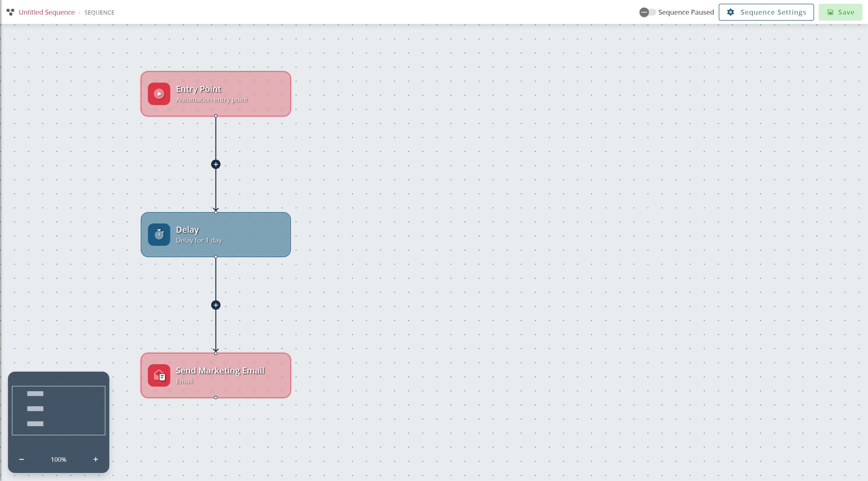
Task: Zoom in with the minimap plus button
Action: click(96, 459)
